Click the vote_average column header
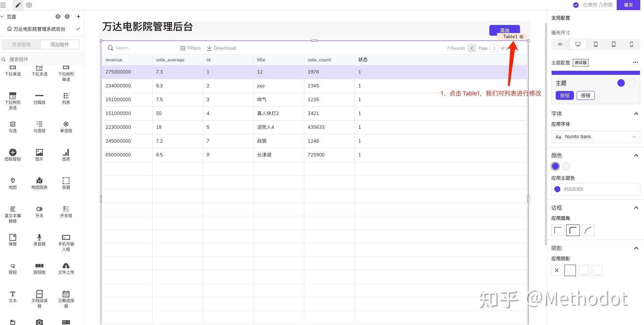644x325 pixels. (x=178, y=60)
